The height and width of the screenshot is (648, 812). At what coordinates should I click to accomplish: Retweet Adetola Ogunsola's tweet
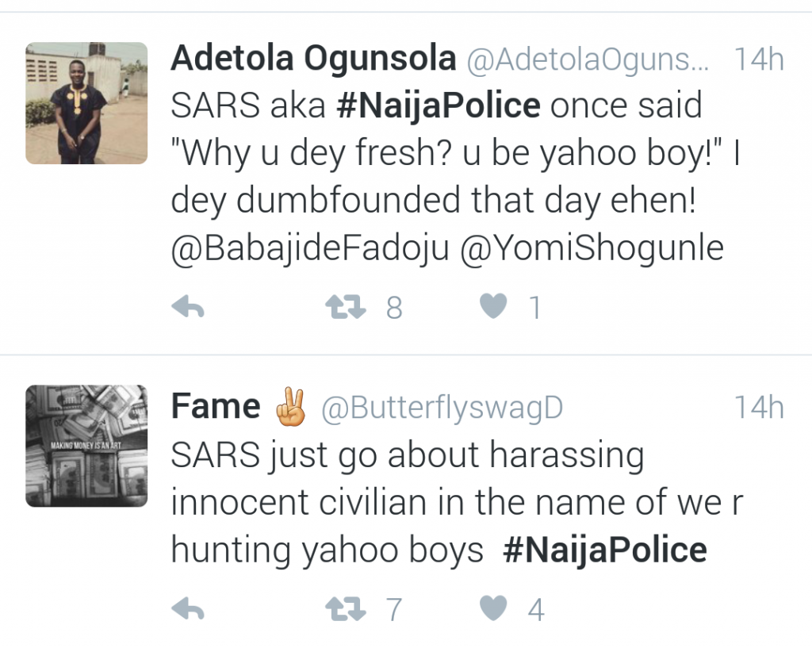click(346, 308)
